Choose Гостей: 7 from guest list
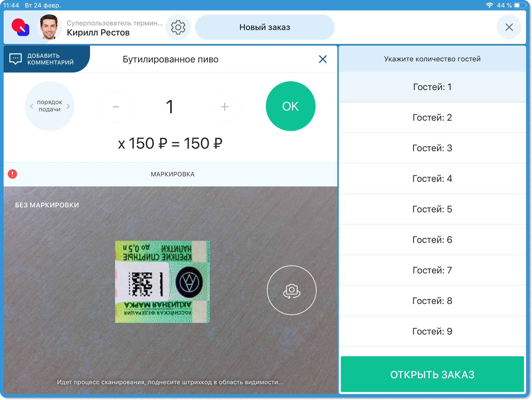Screen dimensions: 532x400 pos(432,270)
